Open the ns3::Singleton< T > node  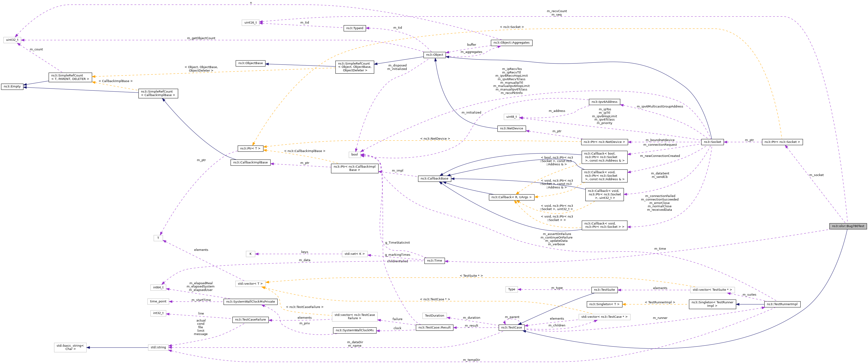coord(604,304)
